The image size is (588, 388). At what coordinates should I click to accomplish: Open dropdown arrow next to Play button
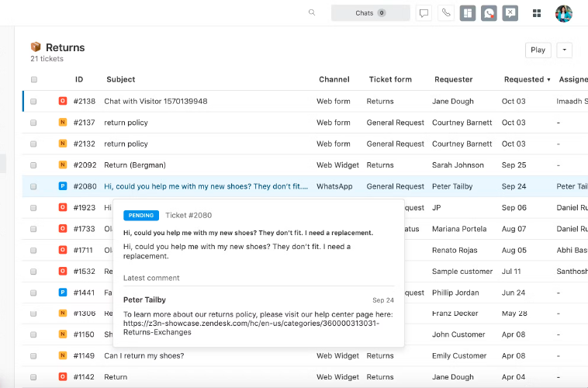click(565, 50)
